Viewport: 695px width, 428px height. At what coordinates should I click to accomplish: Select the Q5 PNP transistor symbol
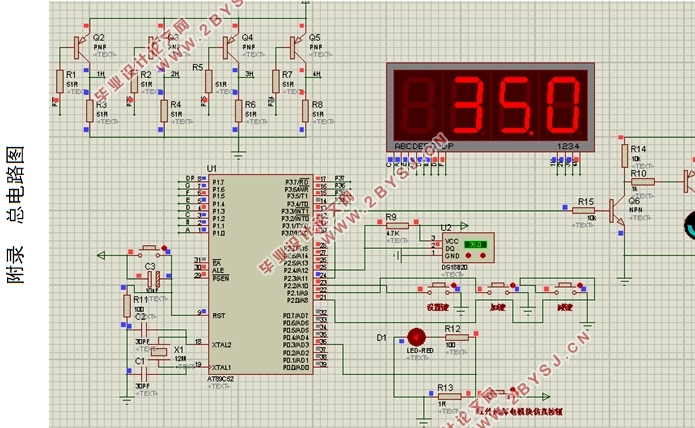(296, 47)
